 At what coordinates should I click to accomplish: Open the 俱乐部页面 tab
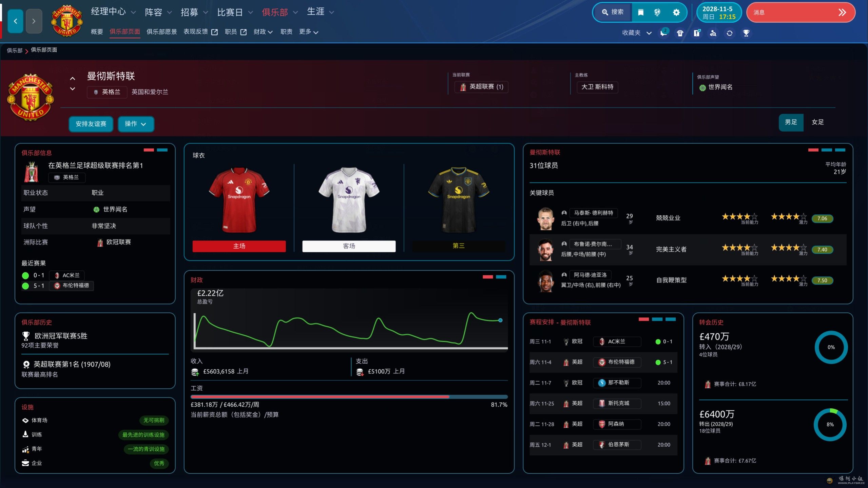(125, 32)
